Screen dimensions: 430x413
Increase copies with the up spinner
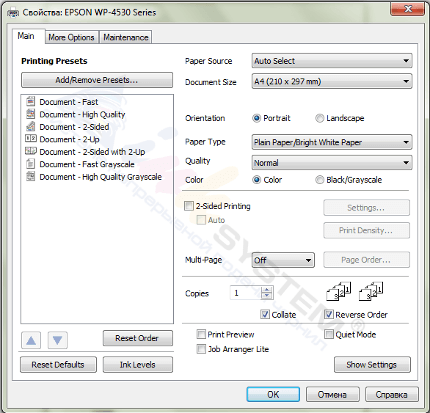point(266,290)
